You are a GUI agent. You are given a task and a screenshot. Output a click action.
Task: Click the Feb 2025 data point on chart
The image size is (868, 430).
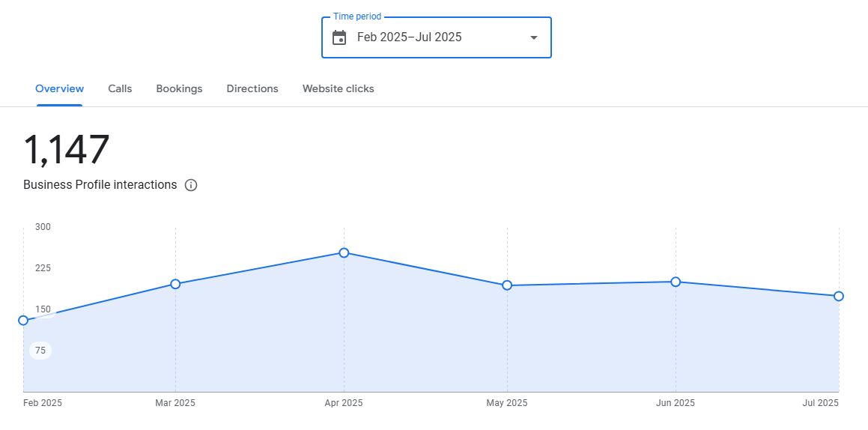[23, 321]
